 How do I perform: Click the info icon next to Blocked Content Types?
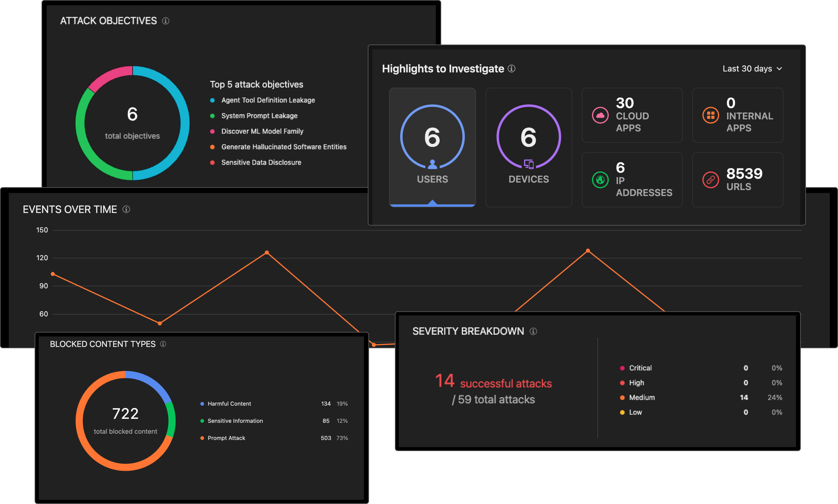coord(163,344)
